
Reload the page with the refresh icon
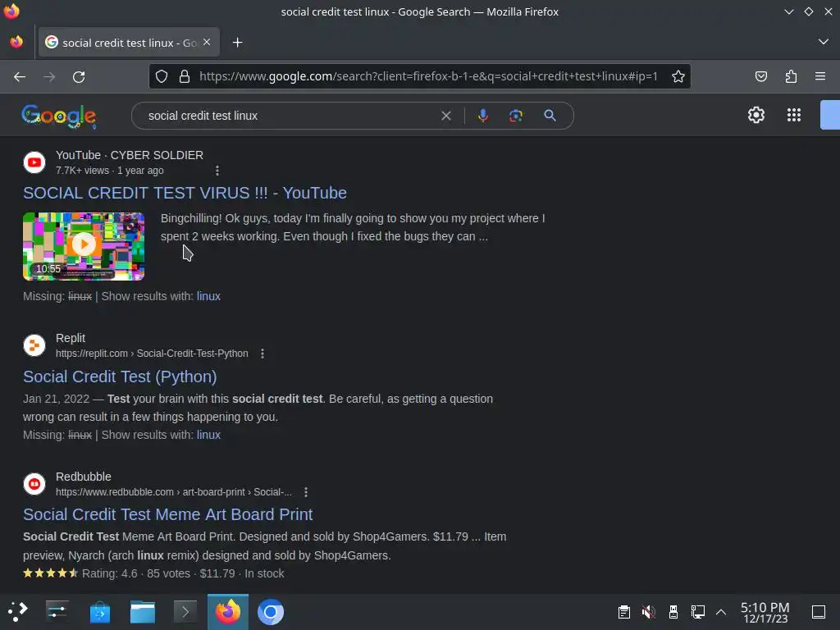pos(79,76)
